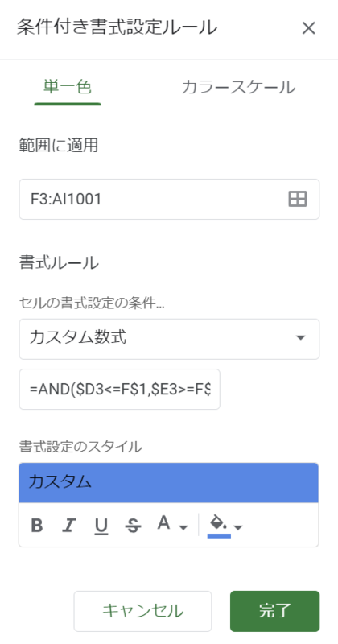Toggle bold formatting in the style toolbar

37,526
